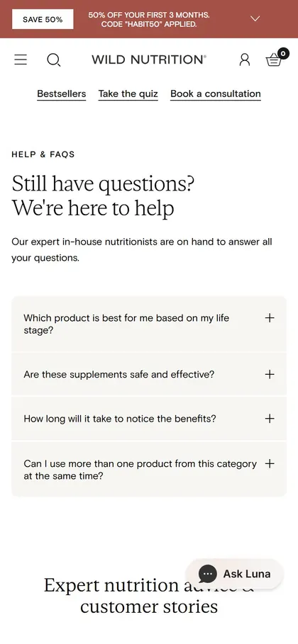This screenshot has height=644, width=298.
Task: Click the chat bubble icon beside Ask Luna
Action: 207,574
